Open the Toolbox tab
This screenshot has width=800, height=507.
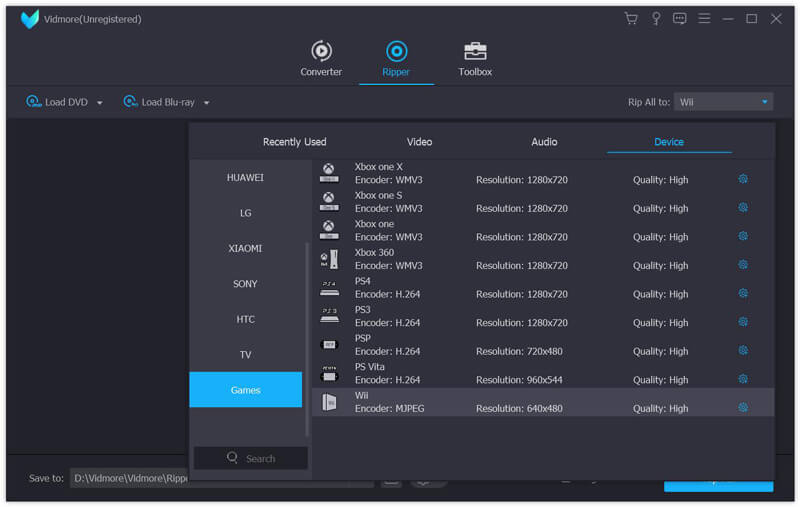[475, 58]
